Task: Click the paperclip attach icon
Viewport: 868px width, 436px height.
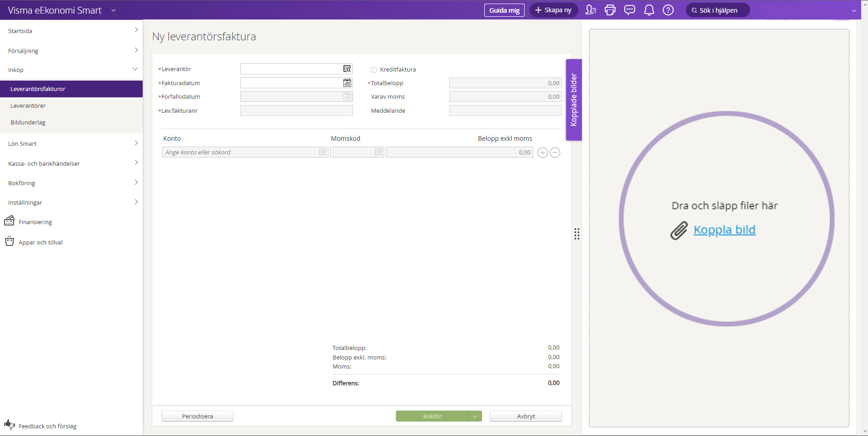Action: pyautogui.click(x=679, y=230)
